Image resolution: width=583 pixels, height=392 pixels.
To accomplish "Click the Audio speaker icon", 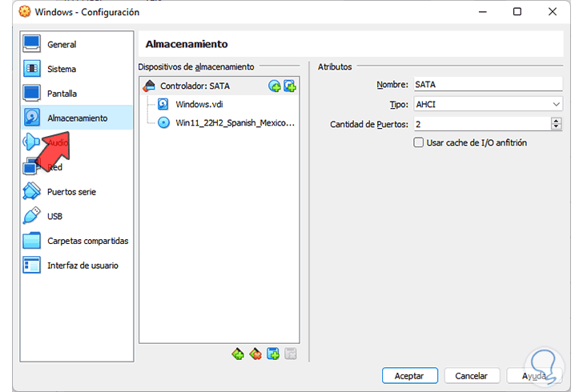I will click(x=30, y=142).
